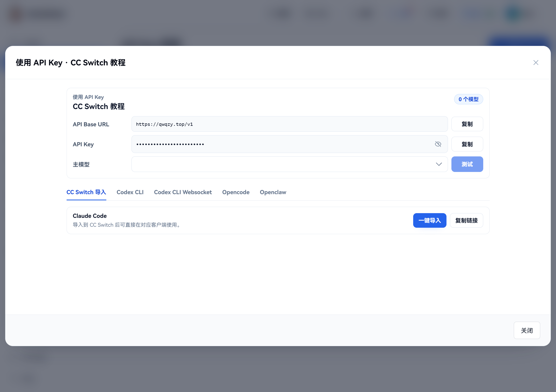This screenshot has width=556, height=392.
Task: Click 复制链接 to copy import link
Action: click(466, 220)
